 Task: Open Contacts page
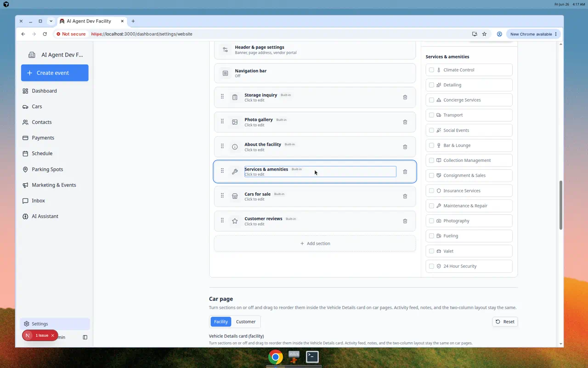click(x=55, y=122)
